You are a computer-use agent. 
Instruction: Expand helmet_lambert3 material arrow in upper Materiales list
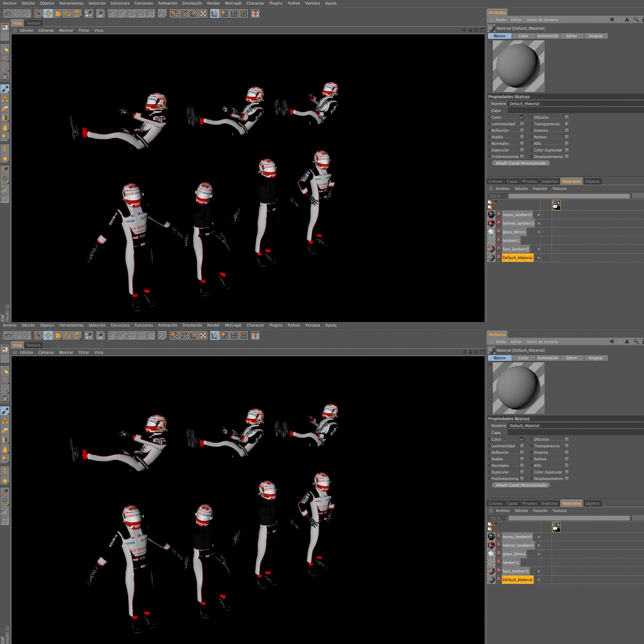coord(539,223)
